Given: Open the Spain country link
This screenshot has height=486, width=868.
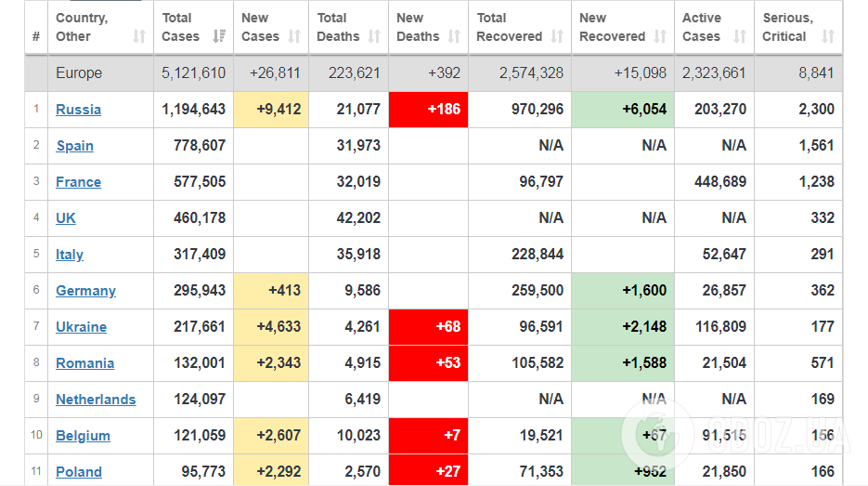Looking at the screenshot, I should click(75, 146).
